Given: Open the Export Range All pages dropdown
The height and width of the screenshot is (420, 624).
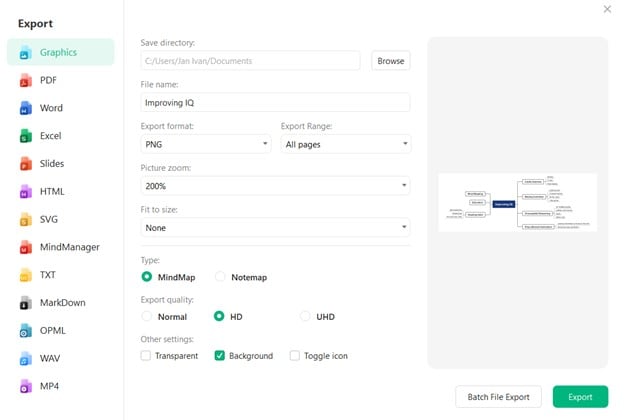Looking at the screenshot, I should click(x=345, y=144).
